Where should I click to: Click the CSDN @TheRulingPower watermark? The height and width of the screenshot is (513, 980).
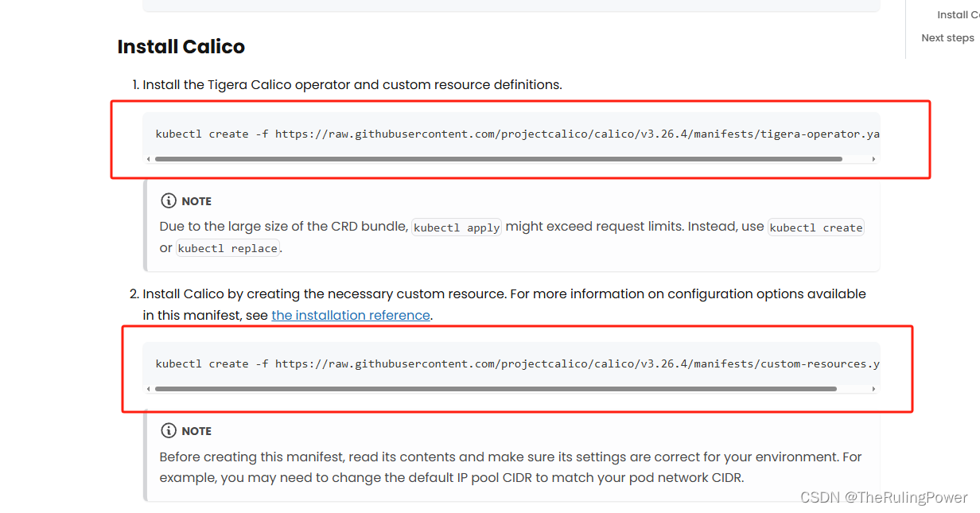coord(884,498)
